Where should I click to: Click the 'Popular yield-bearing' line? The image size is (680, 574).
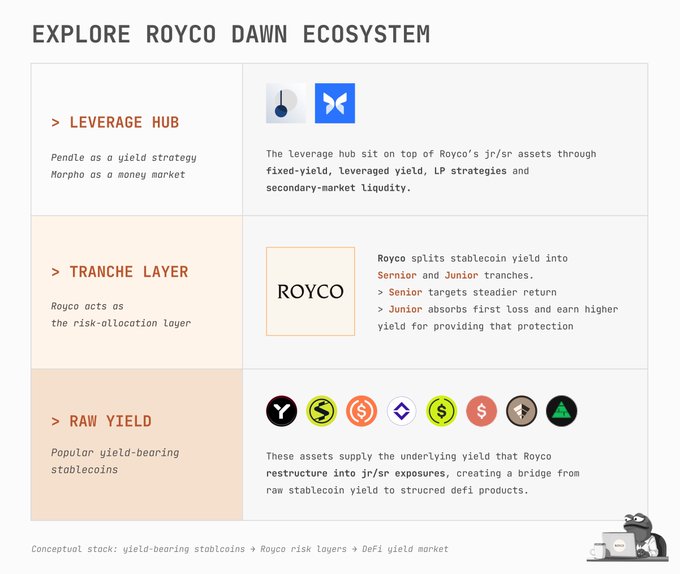(115, 453)
